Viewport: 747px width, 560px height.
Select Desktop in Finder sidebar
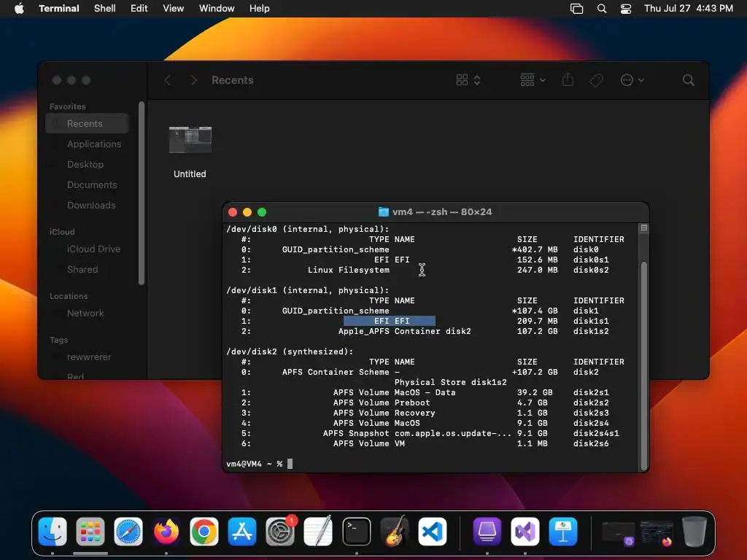click(87, 164)
